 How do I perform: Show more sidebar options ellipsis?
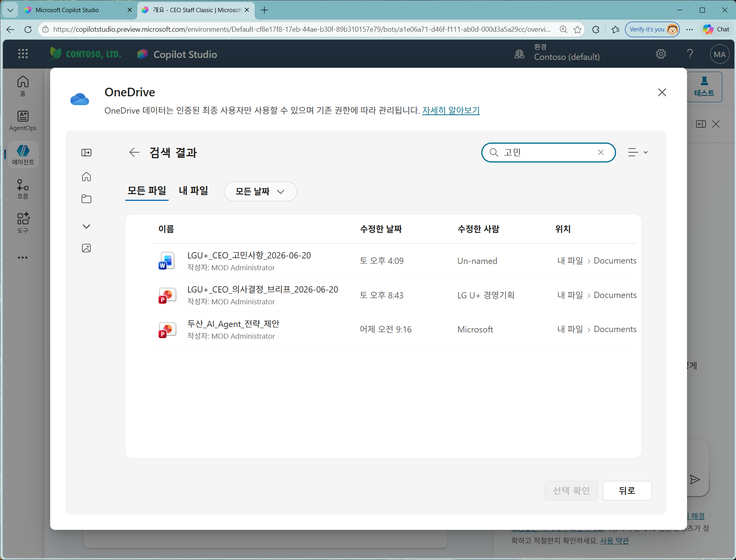23,258
